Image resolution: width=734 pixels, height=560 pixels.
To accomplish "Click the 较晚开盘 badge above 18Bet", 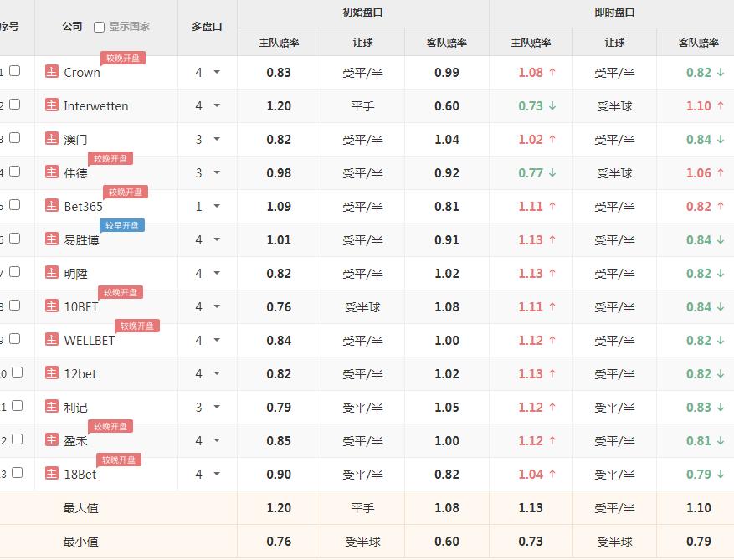I will [x=119, y=460].
